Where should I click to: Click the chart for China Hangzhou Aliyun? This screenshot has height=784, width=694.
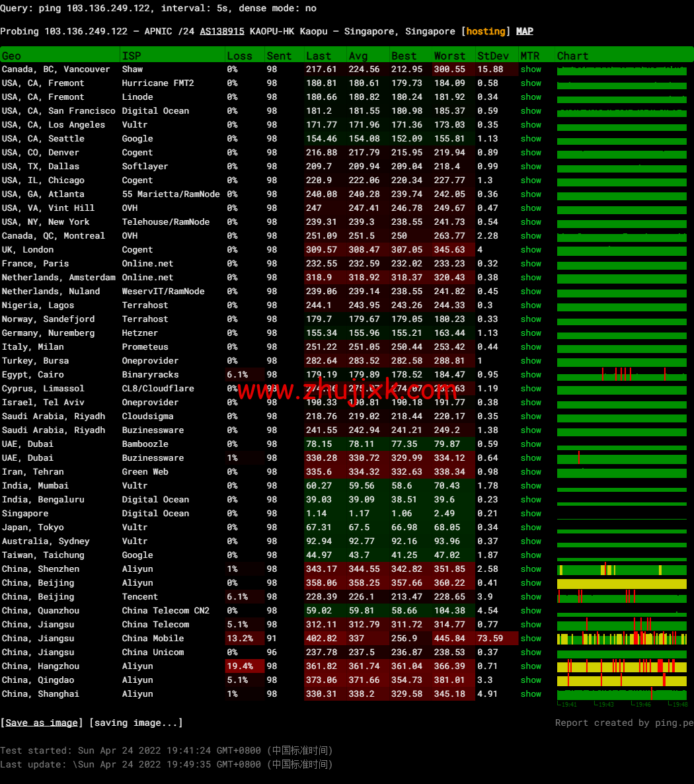click(x=621, y=666)
